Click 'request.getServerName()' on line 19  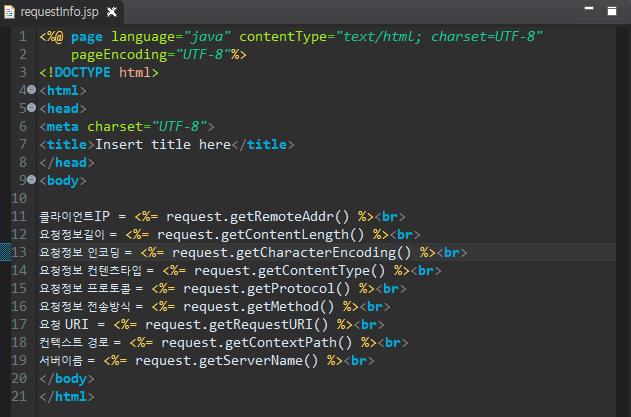tap(226, 361)
